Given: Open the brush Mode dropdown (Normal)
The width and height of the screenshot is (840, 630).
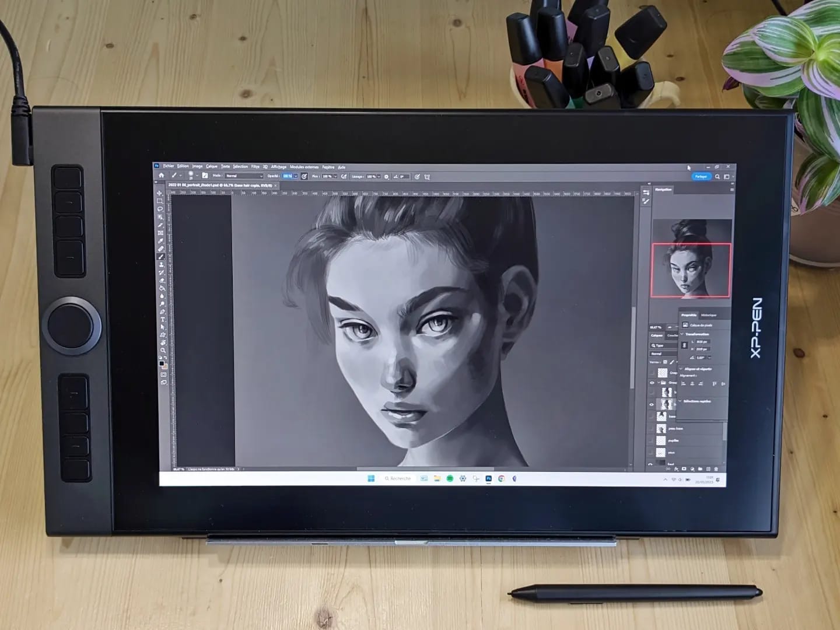Looking at the screenshot, I should [x=244, y=176].
